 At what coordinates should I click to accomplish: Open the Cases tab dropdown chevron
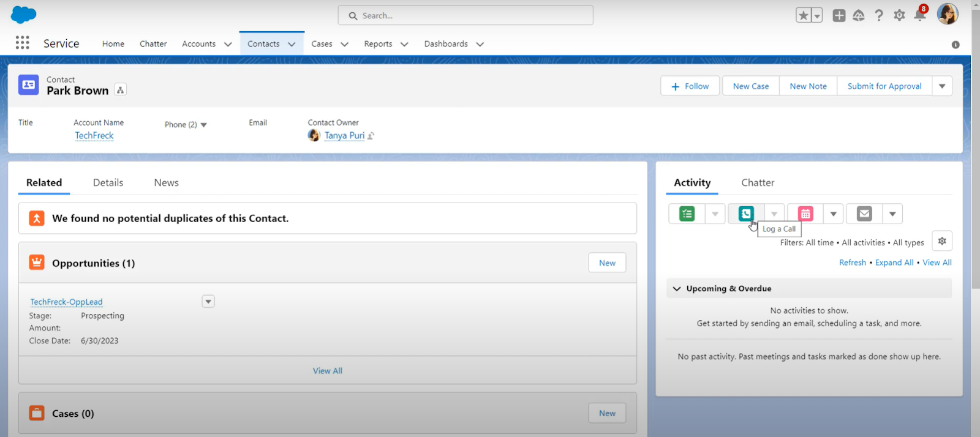pyautogui.click(x=344, y=44)
